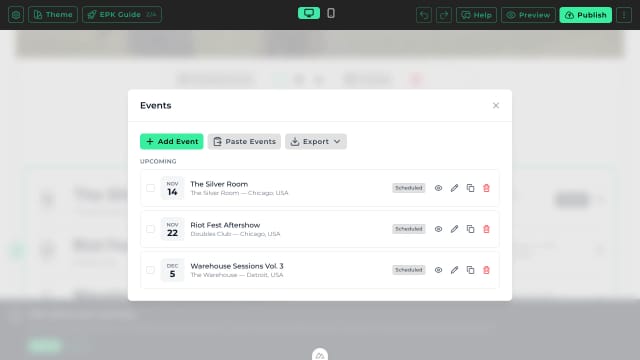Screen dimensions: 640x360
Task: Duplicate Riot Fest Aftershow event
Action: click(470, 229)
